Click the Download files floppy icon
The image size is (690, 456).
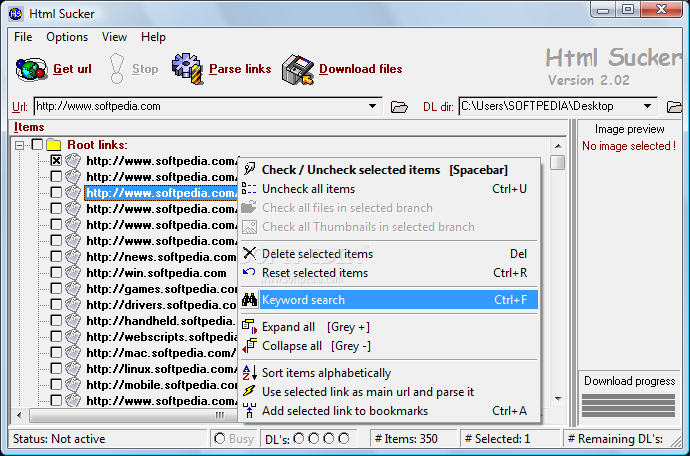[x=297, y=70]
